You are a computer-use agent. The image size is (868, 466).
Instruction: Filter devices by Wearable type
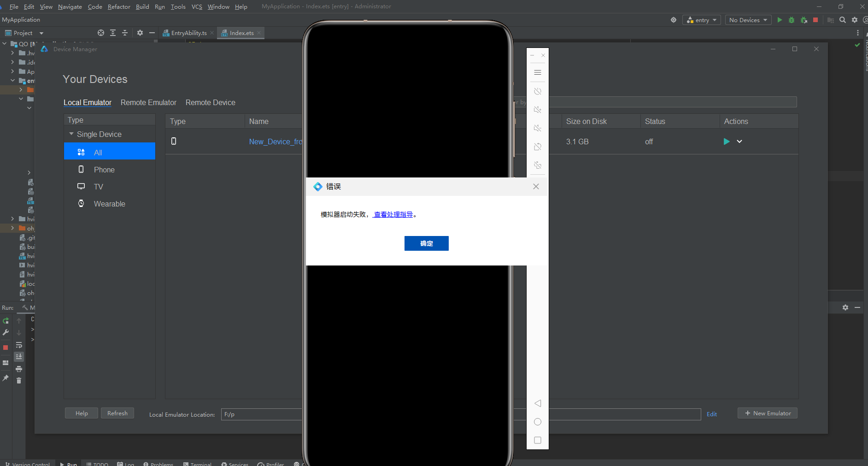click(110, 204)
